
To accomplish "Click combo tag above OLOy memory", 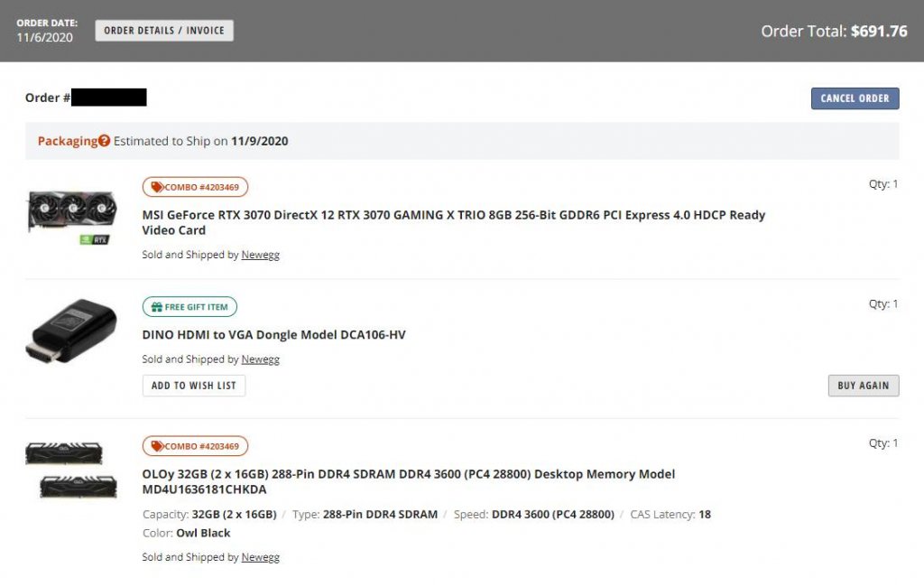I will click(195, 446).
